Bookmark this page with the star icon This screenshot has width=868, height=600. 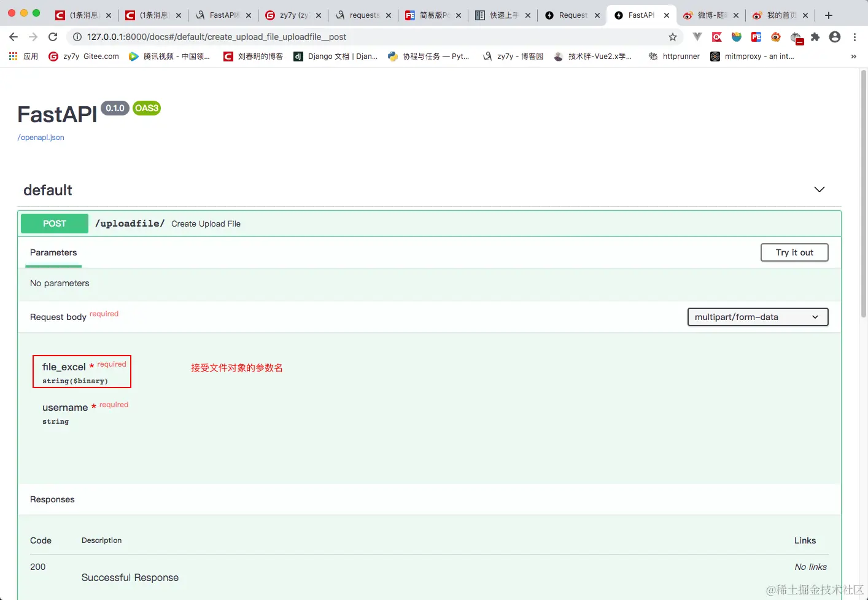673,36
